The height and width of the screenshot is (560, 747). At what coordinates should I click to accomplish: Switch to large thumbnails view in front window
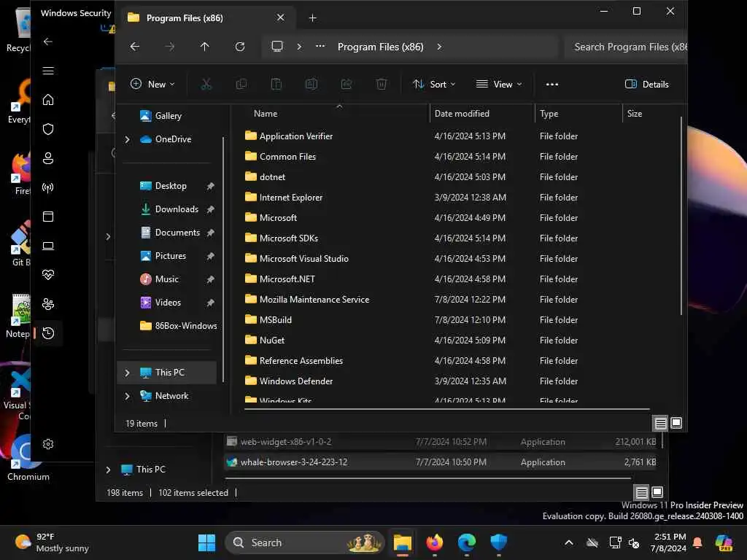tap(676, 423)
